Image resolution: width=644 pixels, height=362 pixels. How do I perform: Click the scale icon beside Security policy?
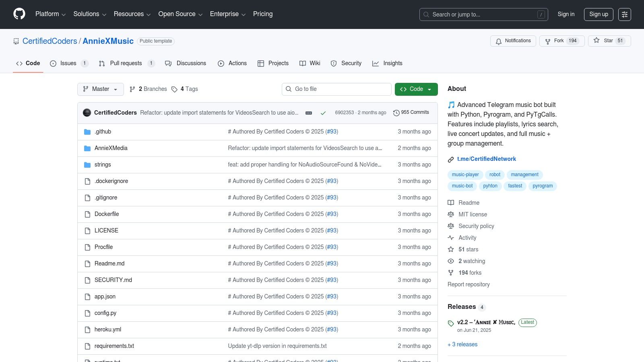click(x=451, y=226)
